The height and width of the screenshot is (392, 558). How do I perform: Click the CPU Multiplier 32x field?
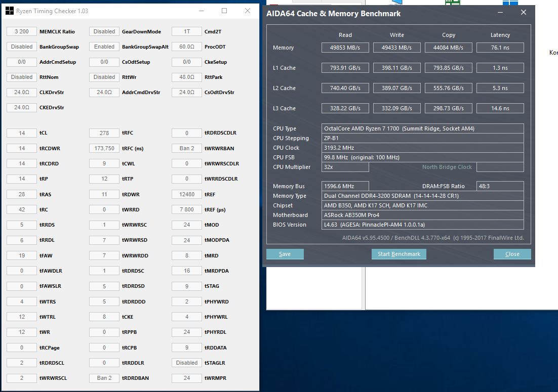[x=345, y=167]
